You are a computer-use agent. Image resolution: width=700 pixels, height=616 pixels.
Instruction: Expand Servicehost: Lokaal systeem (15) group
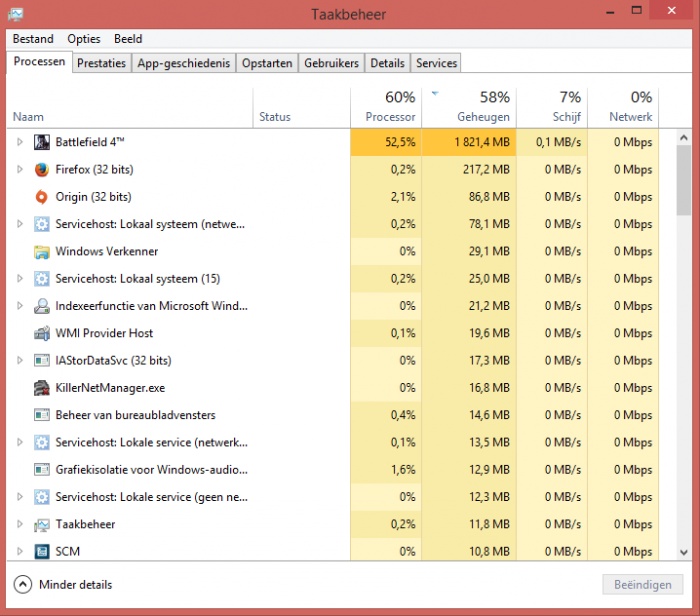[20, 279]
